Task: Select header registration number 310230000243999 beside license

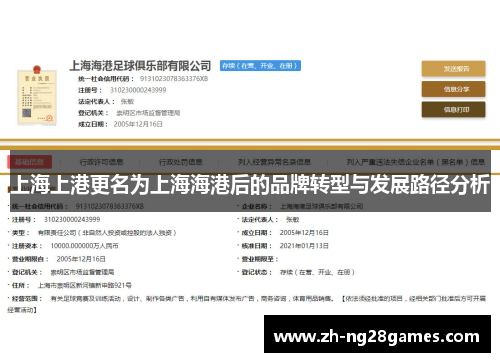Action: pos(138,90)
